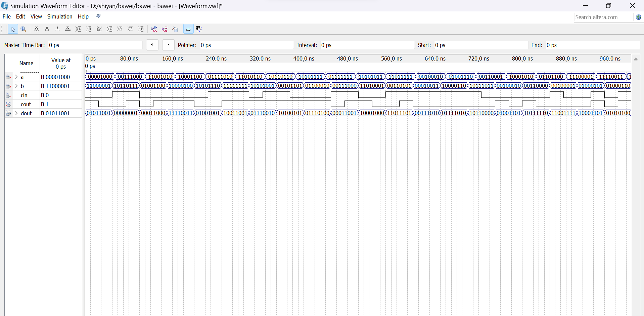
Task: Click the Forcing Unknown (X) icon
Action: [x=37, y=29]
